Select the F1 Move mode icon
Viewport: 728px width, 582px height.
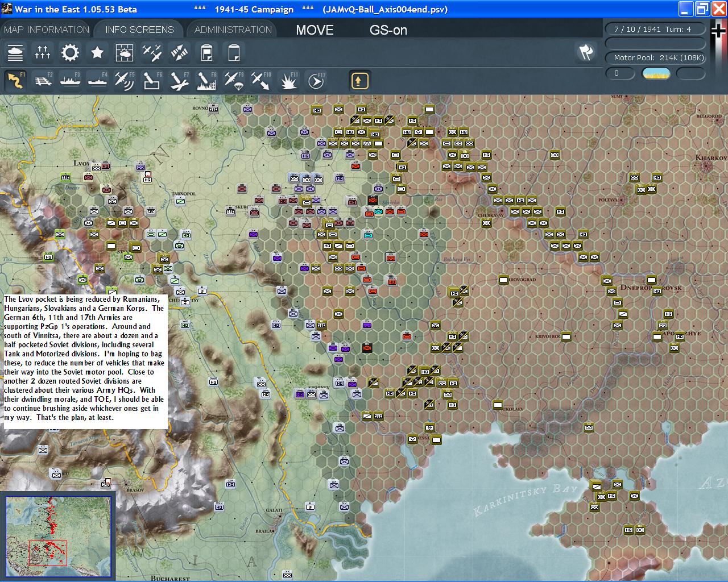(15, 81)
